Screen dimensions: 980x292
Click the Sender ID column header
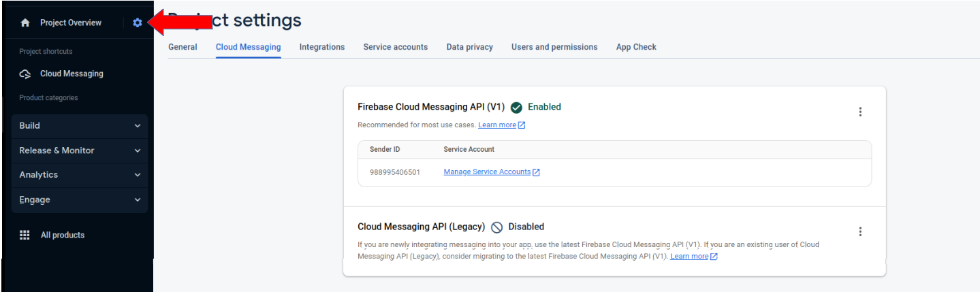385,149
